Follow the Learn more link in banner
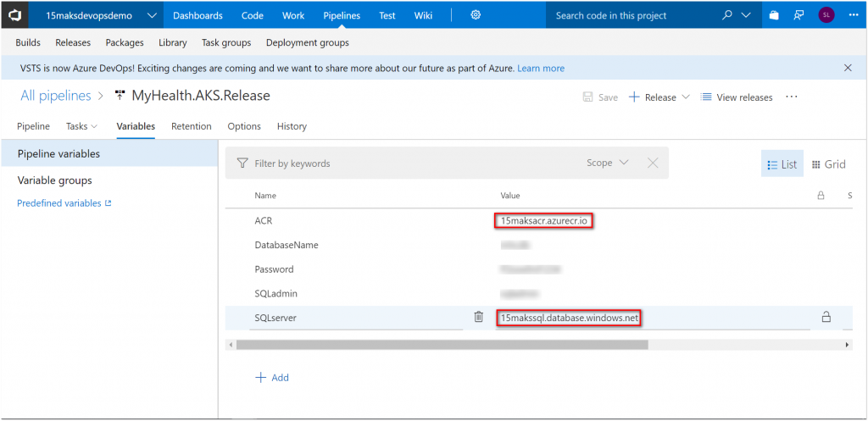The height and width of the screenshot is (421, 868). point(541,69)
